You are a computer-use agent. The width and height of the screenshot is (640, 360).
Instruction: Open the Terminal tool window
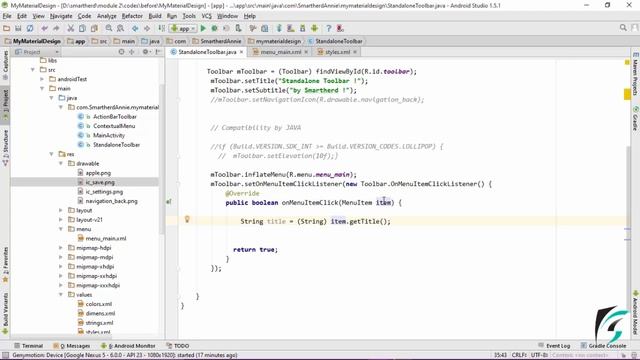click(29, 346)
